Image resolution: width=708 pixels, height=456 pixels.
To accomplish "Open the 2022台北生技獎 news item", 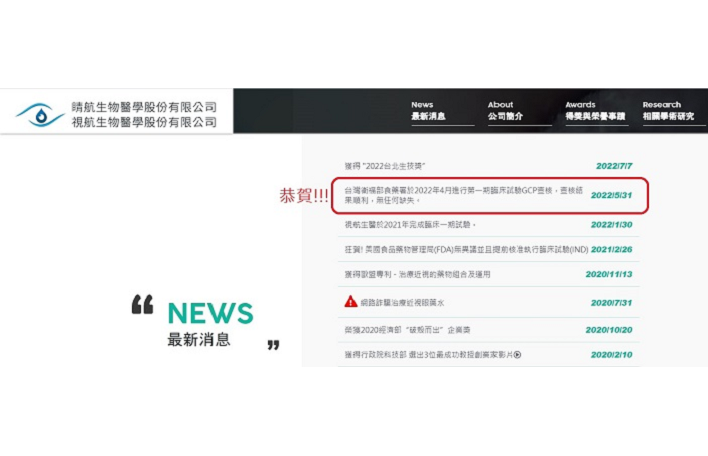I will tap(385, 166).
